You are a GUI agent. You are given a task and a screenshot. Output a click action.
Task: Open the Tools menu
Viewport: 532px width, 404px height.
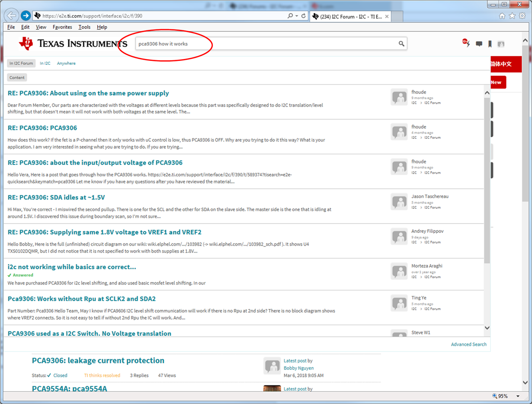[x=84, y=27]
